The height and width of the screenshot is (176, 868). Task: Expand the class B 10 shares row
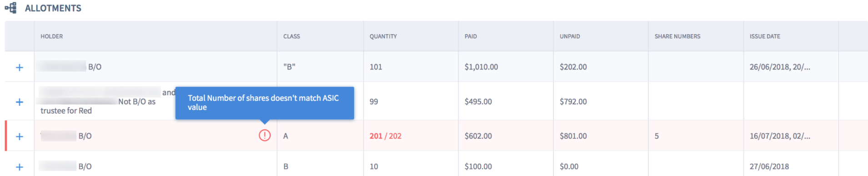coord(20,167)
